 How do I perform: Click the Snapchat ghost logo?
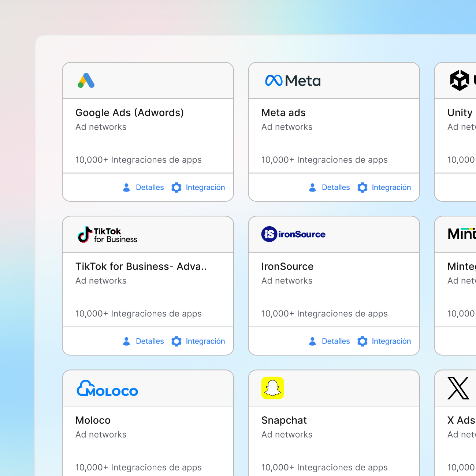272,388
